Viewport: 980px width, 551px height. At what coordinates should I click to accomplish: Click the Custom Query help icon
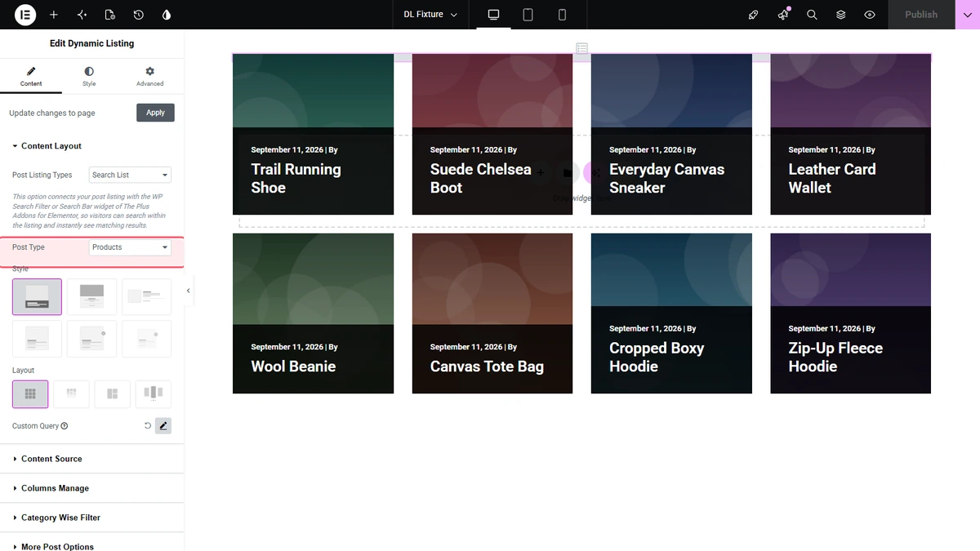point(65,426)
